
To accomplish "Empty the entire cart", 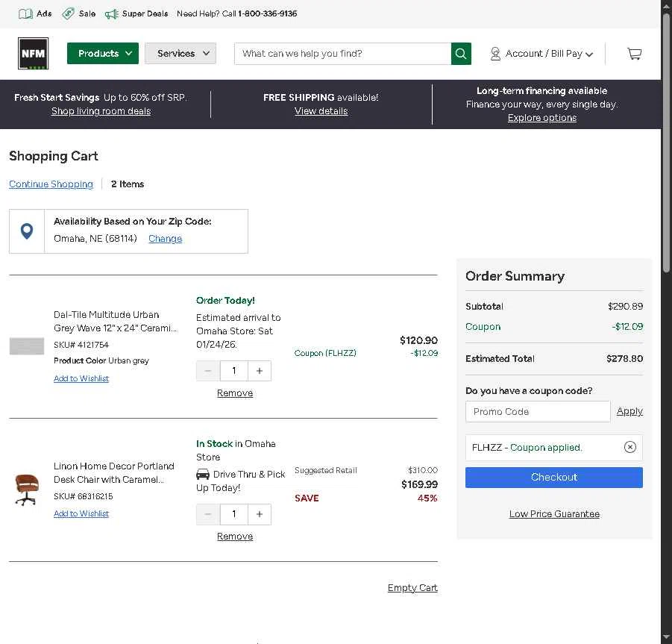I will [412, 588].
